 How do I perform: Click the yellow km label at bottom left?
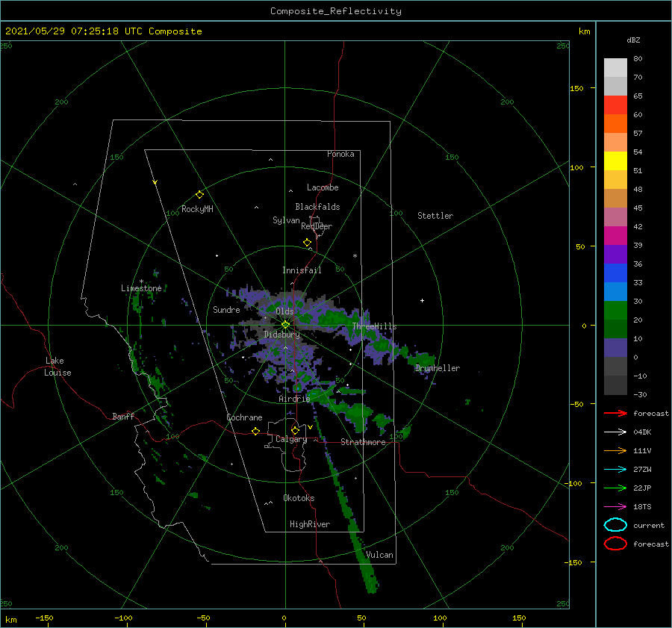click(10, 620)
